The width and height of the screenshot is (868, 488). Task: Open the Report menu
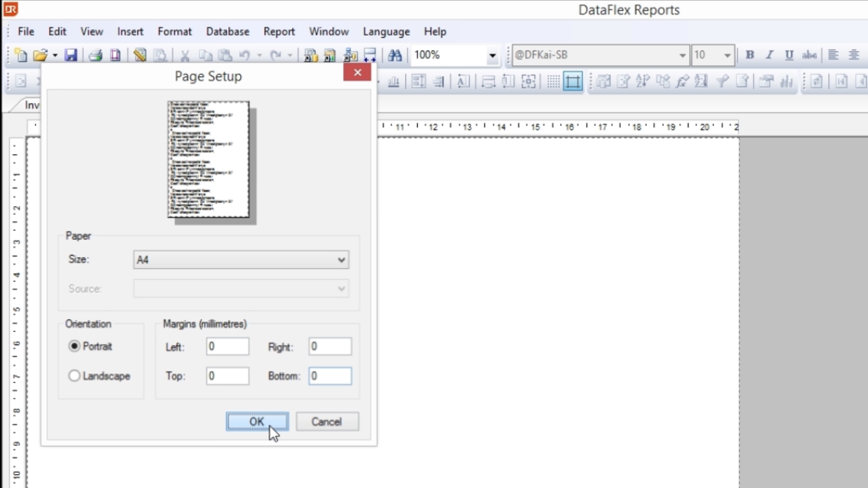(x=279, y=32)
